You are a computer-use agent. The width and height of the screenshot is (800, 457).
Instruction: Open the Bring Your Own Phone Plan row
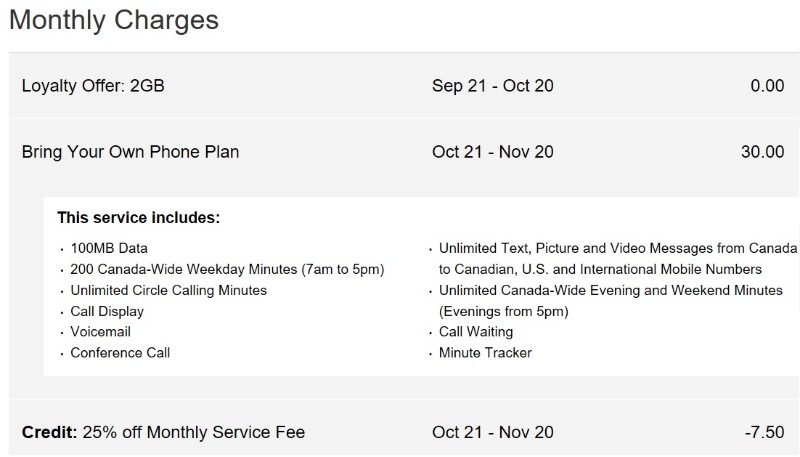point(404,152)
